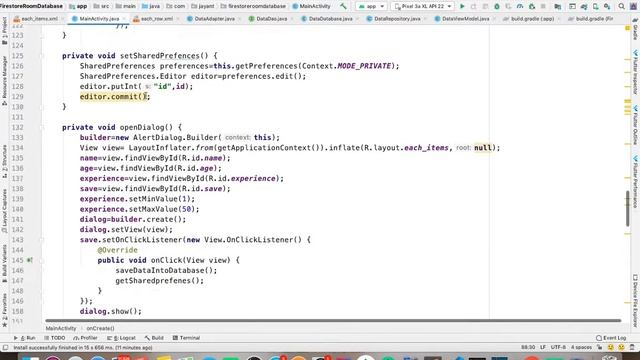Click the Make Project hammer icon
The image size is (640, 360).
click(x=343, y=6)
